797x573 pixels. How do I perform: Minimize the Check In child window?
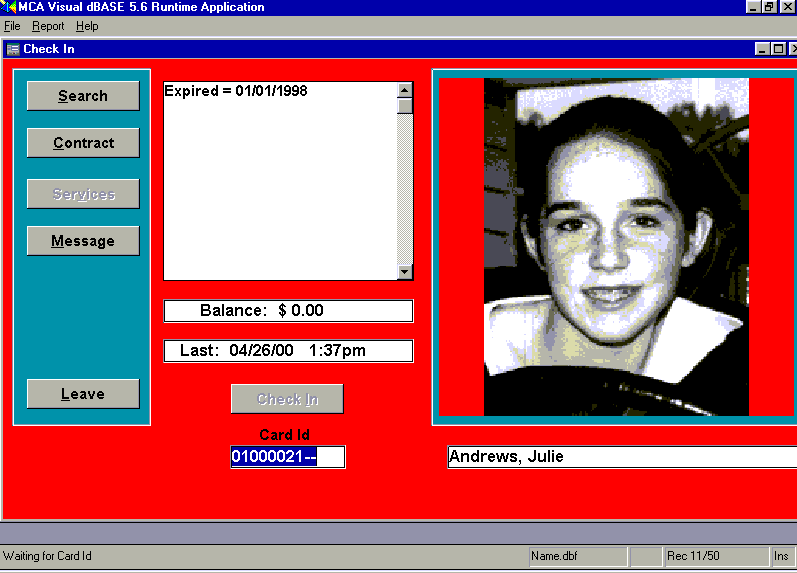761,49
